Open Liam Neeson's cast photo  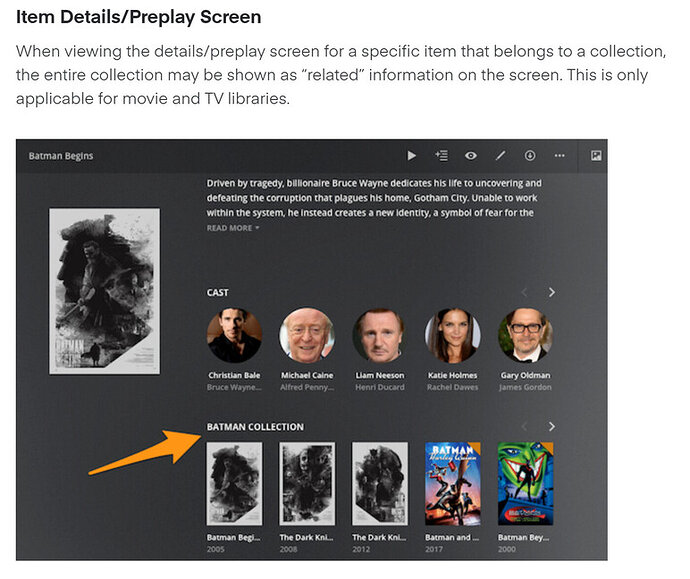[379, 335]
